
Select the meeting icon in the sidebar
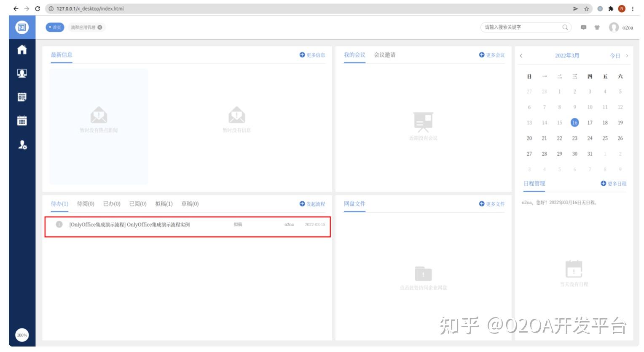[21, 73]
